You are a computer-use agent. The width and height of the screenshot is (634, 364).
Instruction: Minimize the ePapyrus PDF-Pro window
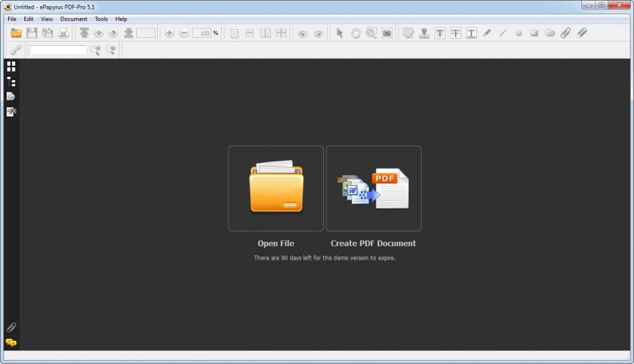(589, 5)
